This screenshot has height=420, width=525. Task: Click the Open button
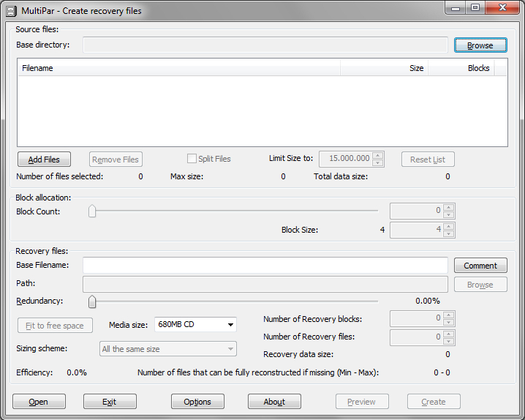pyautogui.click(x=39, y=401)
